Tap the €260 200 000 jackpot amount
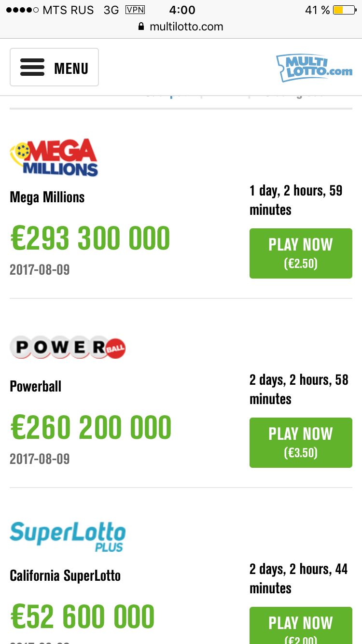Viewport: 362px width, 644px height. coord(91,428)
